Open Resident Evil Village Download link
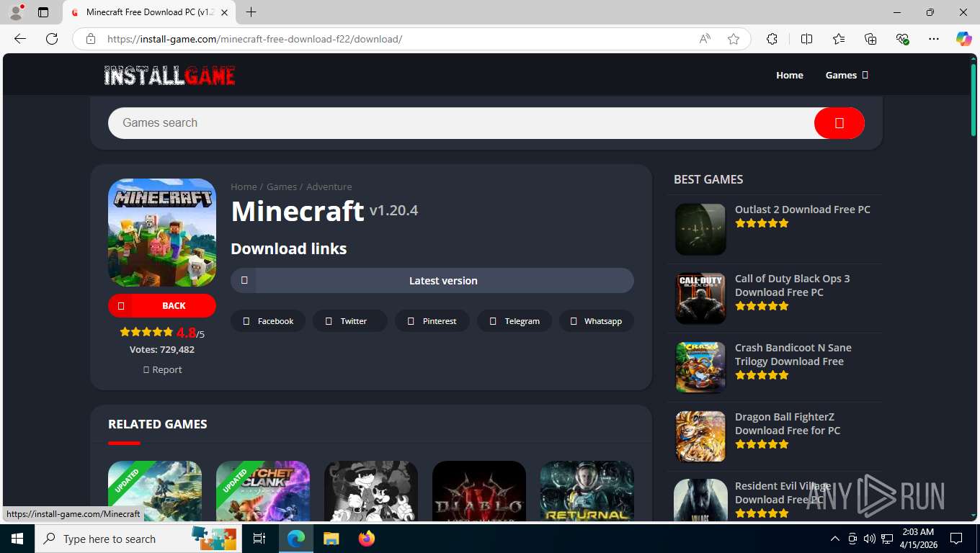Image resolution: width=980 pixels, height=553 pixels. 783,493
